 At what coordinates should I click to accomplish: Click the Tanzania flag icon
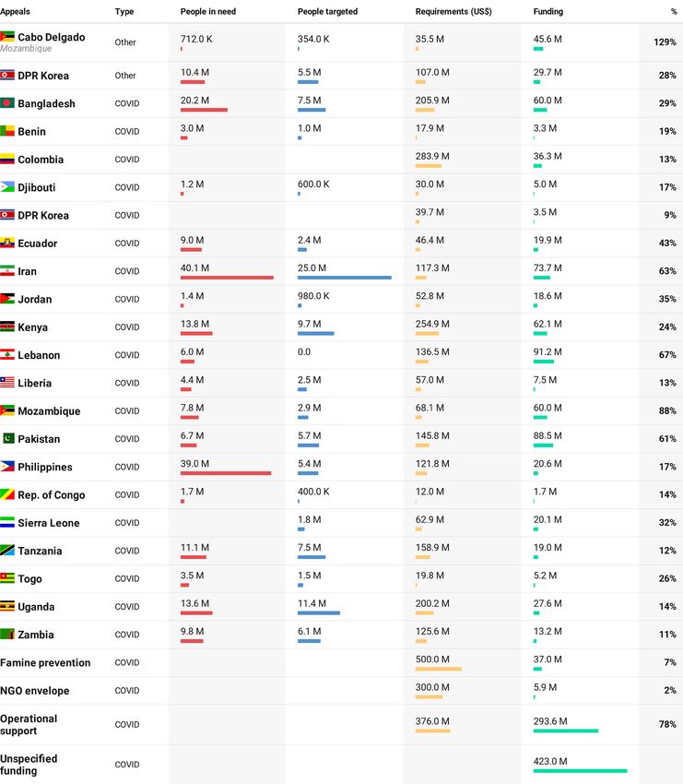point(7,551)
